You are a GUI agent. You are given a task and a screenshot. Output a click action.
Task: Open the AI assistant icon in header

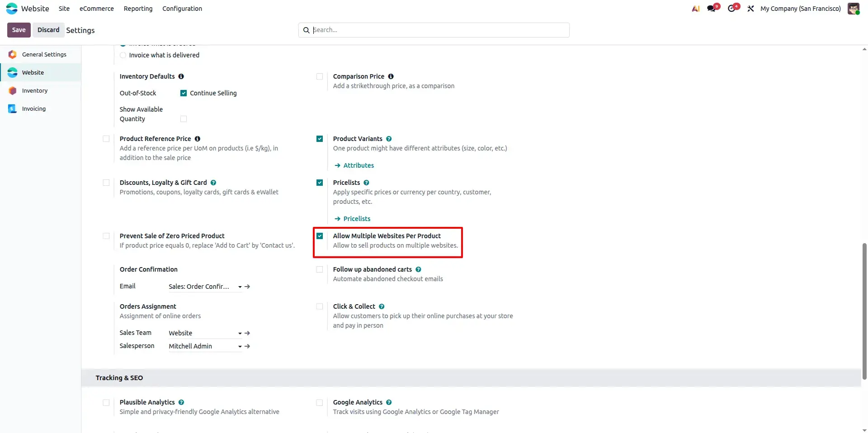(696, 9)
